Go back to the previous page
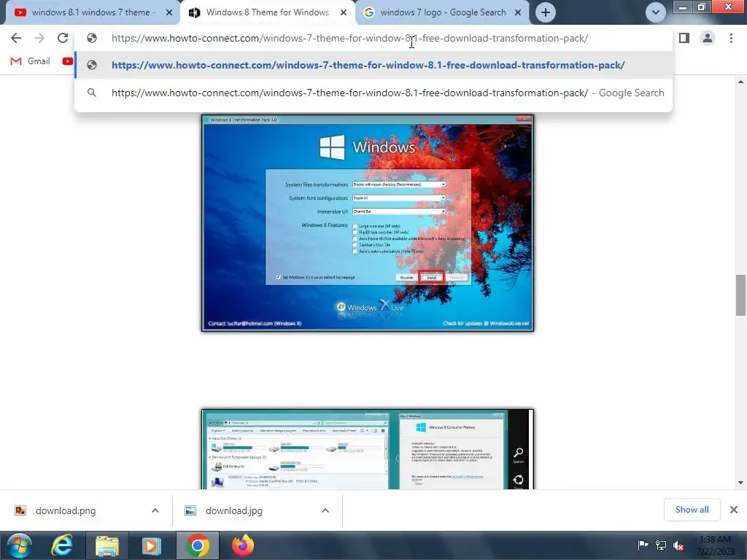 [16, 38]
